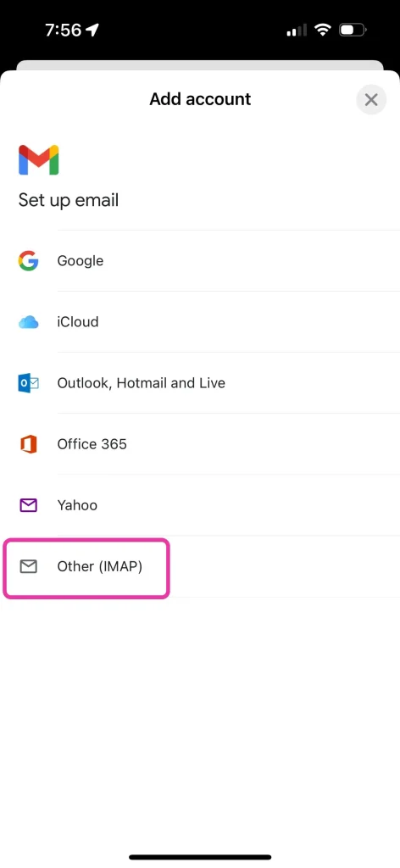Viewport: 400px width, 868px height.
Task: Tap the battery status icon
Action: [353, 30]
